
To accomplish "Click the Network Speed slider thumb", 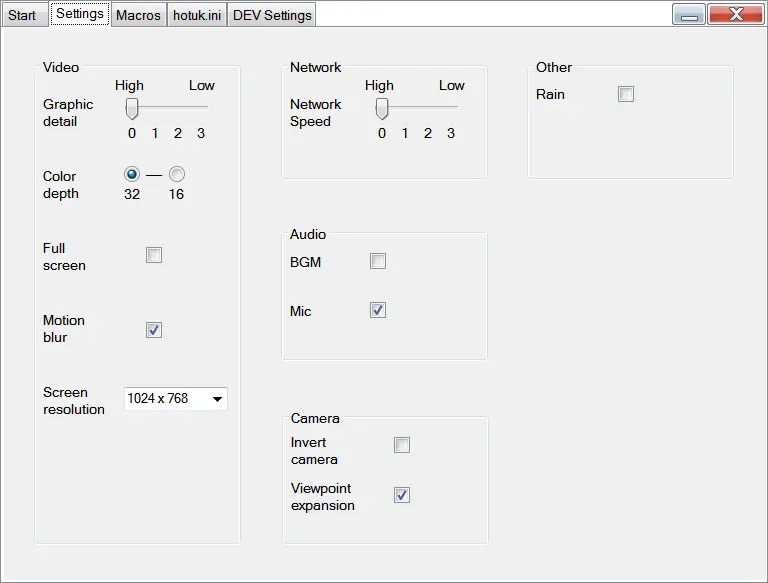I will (x=382, y=108).
